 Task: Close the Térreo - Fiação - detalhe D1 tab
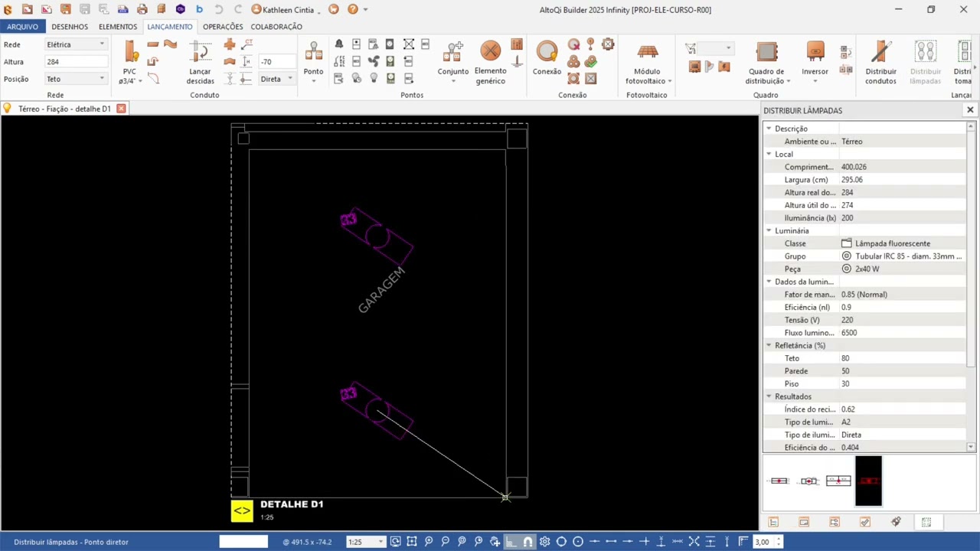point(121,109)
